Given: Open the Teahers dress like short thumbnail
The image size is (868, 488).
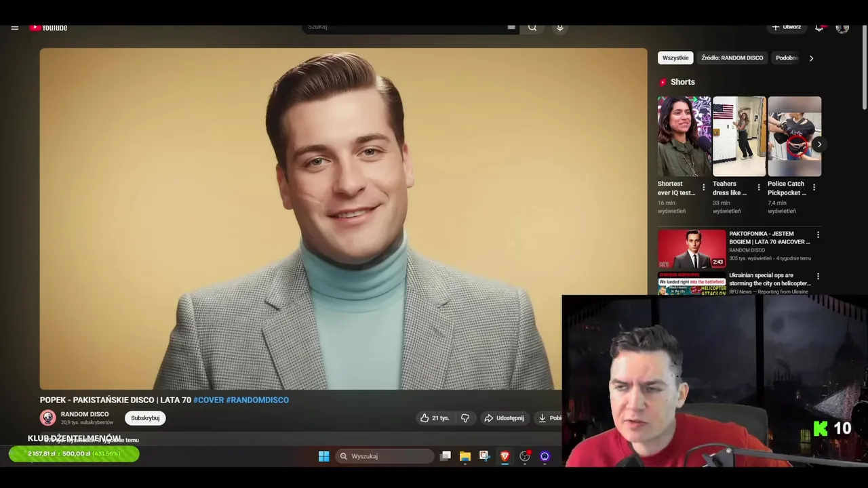Looking at the screenshot, I should tap(739, 136).
